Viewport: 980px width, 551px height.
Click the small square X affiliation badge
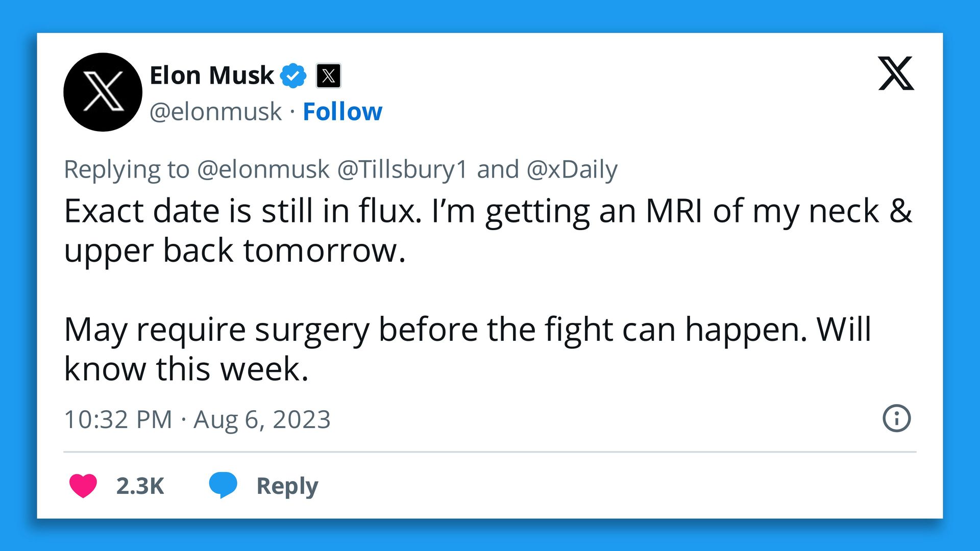pyautogui.click(x=328, y=76)
